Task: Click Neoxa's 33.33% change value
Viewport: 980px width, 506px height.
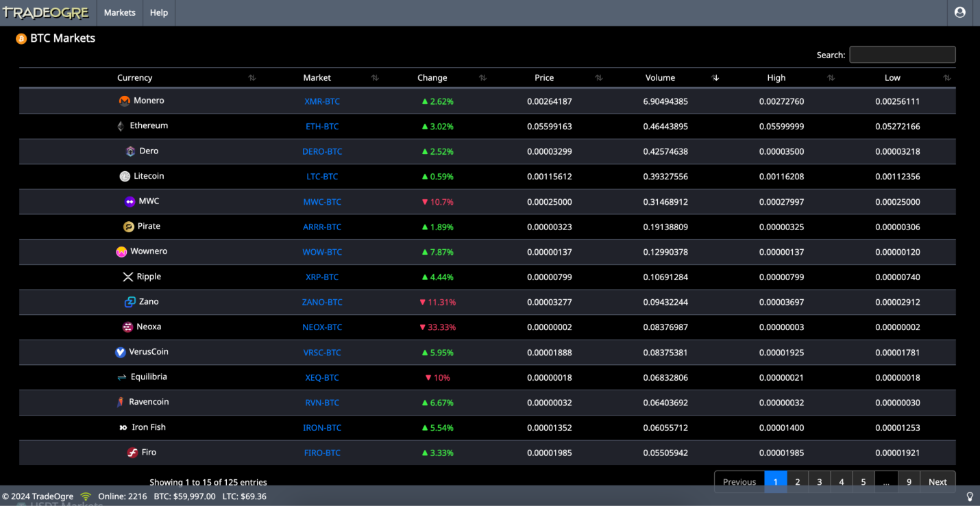Action: 437,327
